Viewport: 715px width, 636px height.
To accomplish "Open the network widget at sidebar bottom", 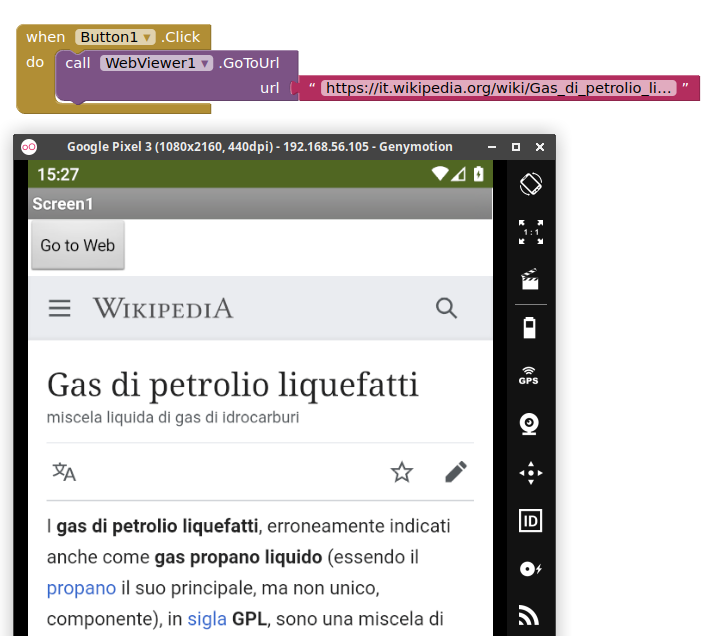I will [x=530, y=615].
